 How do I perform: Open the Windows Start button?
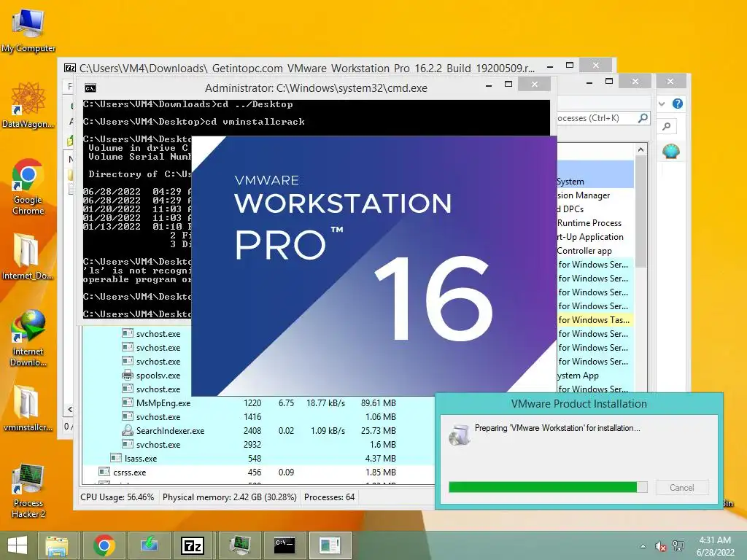tap(18, 545)
